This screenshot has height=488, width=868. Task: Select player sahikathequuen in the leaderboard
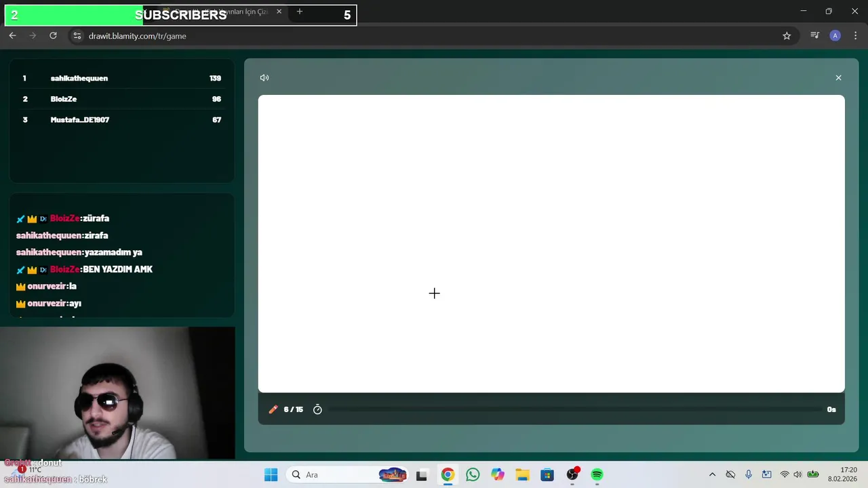(79, 79)
